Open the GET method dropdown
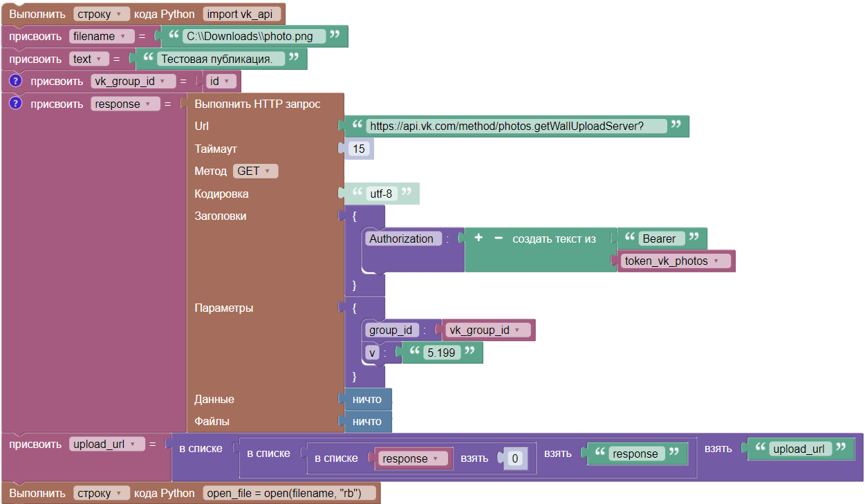The height and width of the screenshot is (504, 865). (256, 171)
